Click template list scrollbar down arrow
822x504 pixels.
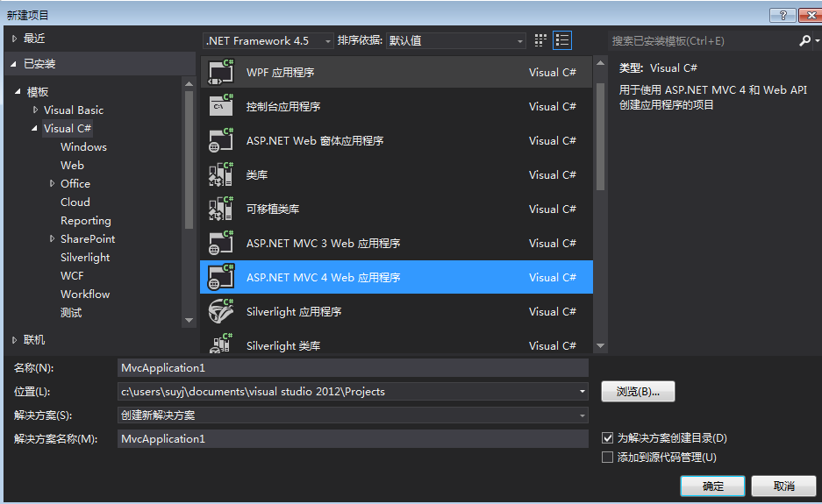[600, 345]
